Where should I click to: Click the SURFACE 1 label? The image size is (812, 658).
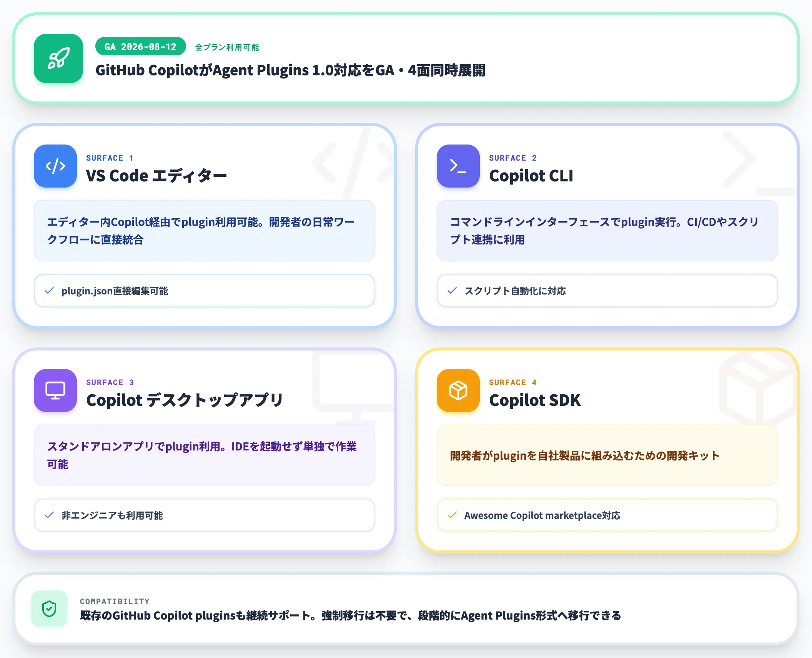(x=110, y=158)
